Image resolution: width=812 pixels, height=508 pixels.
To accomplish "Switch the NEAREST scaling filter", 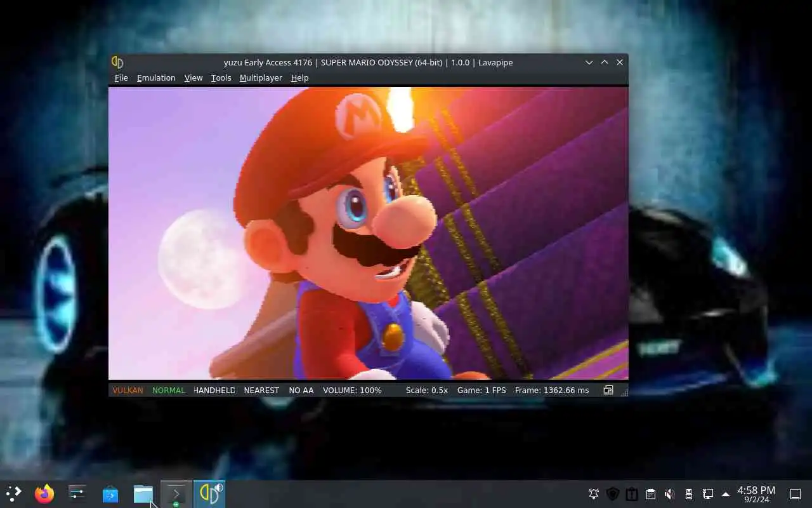I will pos(261,390).
